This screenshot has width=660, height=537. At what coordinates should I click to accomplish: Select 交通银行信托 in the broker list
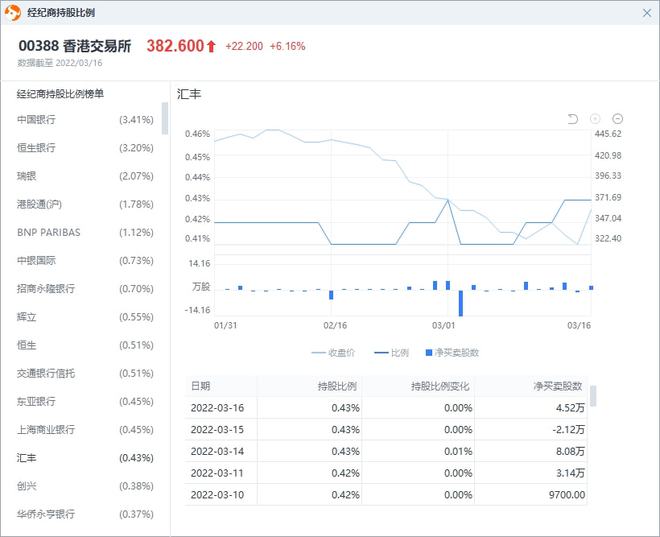pyautogui.click(x=85, y=373)
